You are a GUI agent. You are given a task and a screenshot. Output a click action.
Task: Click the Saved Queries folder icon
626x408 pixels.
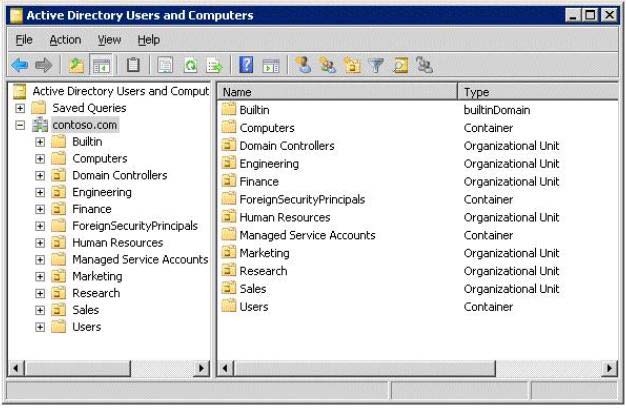(39, 108)
